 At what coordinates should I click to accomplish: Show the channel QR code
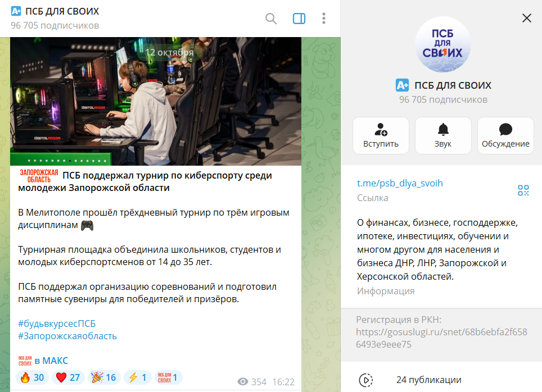(x=523, y=190)
